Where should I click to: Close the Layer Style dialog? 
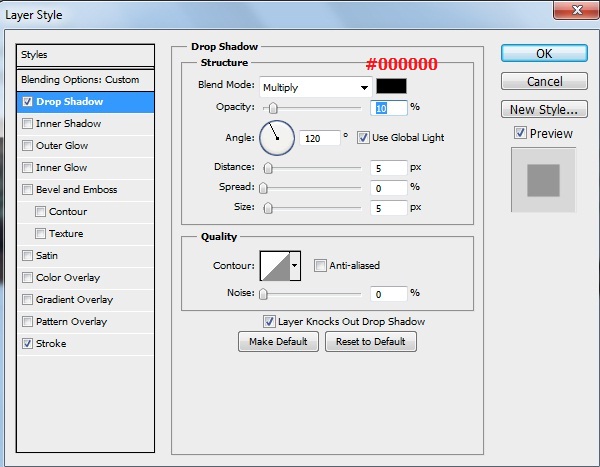[571, 11]
